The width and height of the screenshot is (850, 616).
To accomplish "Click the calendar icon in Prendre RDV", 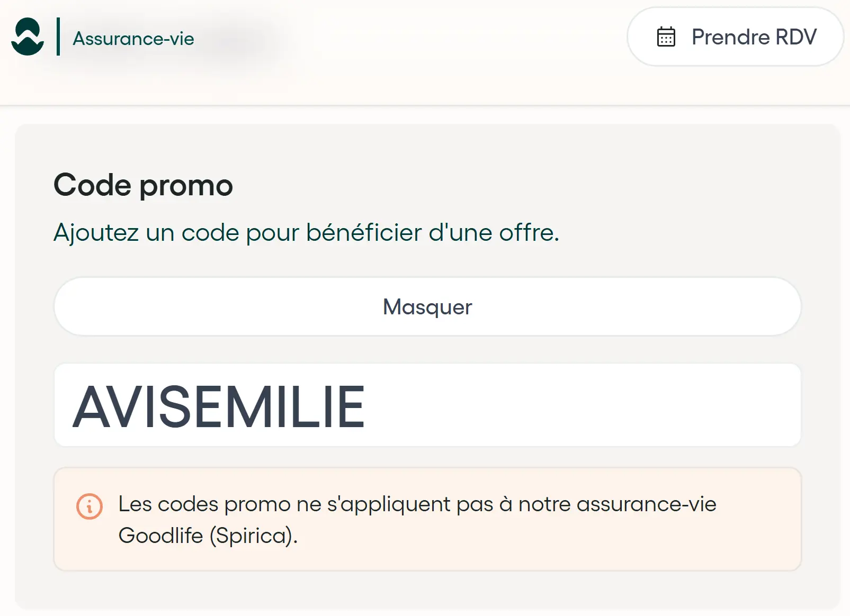I will coord(666,37).
